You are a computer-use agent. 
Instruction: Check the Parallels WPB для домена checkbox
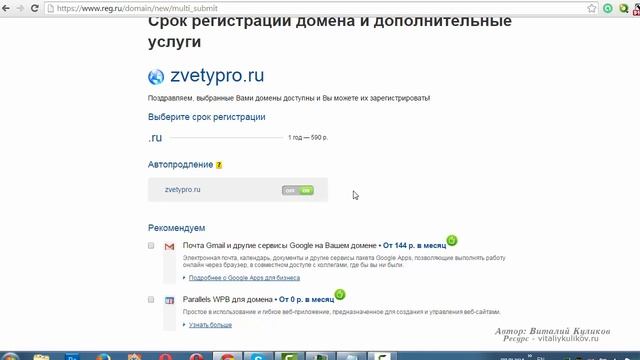(x=151, y=300)
